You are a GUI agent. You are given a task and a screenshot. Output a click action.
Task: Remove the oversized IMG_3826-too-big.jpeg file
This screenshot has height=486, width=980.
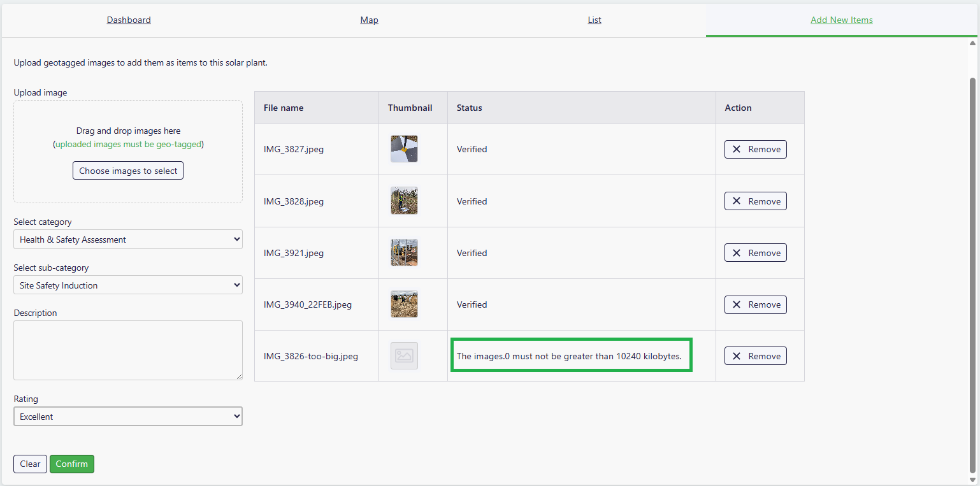[755, 356]
